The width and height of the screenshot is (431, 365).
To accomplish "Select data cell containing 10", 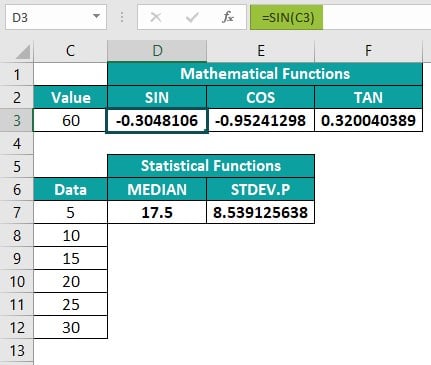I will point(70,235).
